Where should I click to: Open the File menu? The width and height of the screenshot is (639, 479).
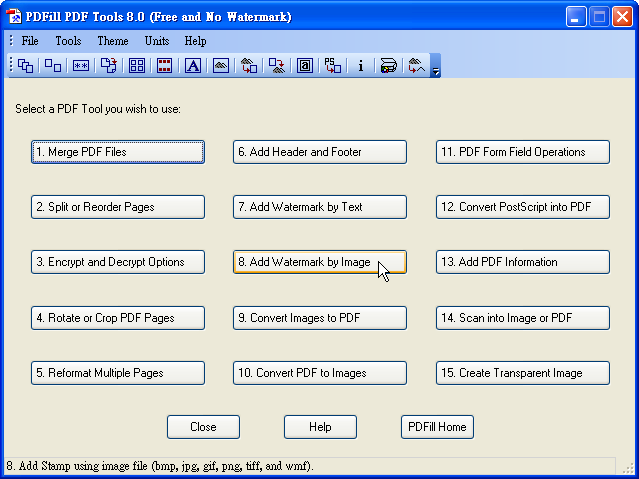30,41
